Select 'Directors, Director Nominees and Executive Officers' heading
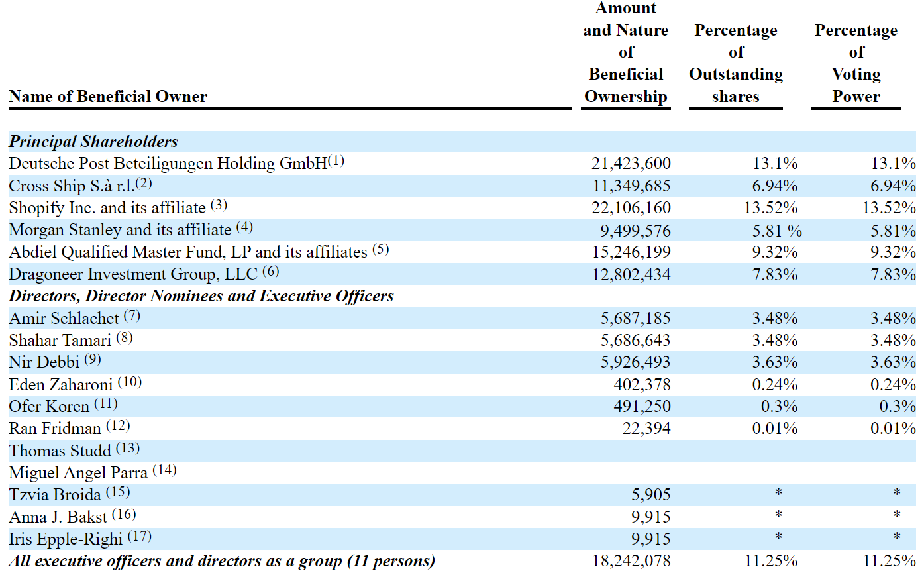The width and height of the screenshot is (924, 585). tap(201, 296)
